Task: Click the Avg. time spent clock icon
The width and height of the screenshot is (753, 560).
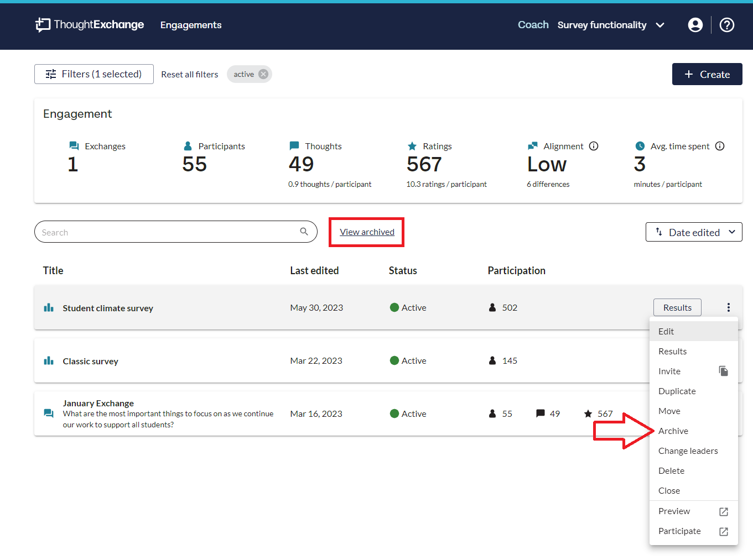Action: pyautogui.click(x=640, y=146)
